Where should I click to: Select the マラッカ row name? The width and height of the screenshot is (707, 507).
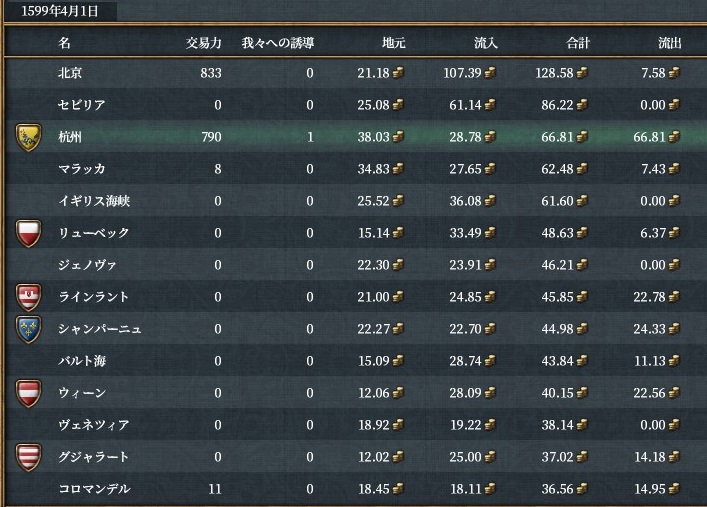82,169
